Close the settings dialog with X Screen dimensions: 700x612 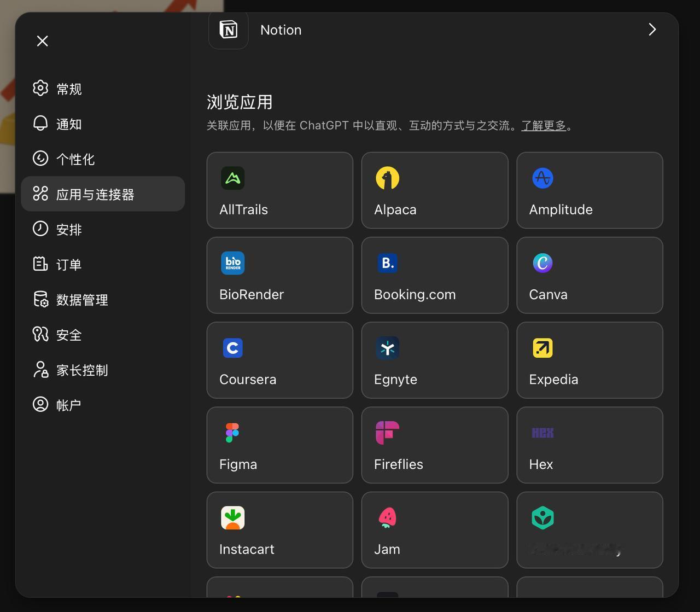(x=42, y=41)
